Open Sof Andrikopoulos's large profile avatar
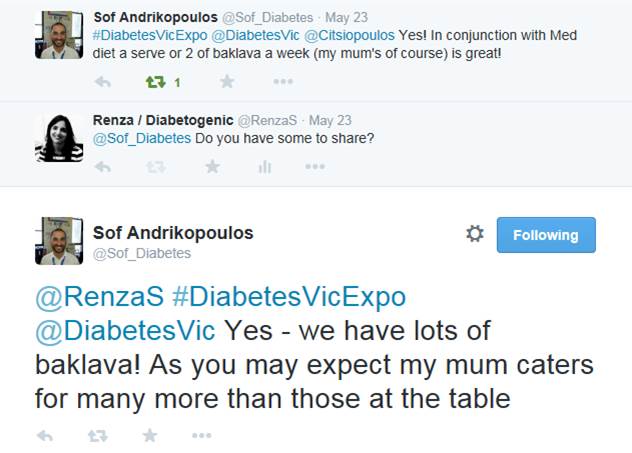Screen dimensions: 632x453 [59, 240]
